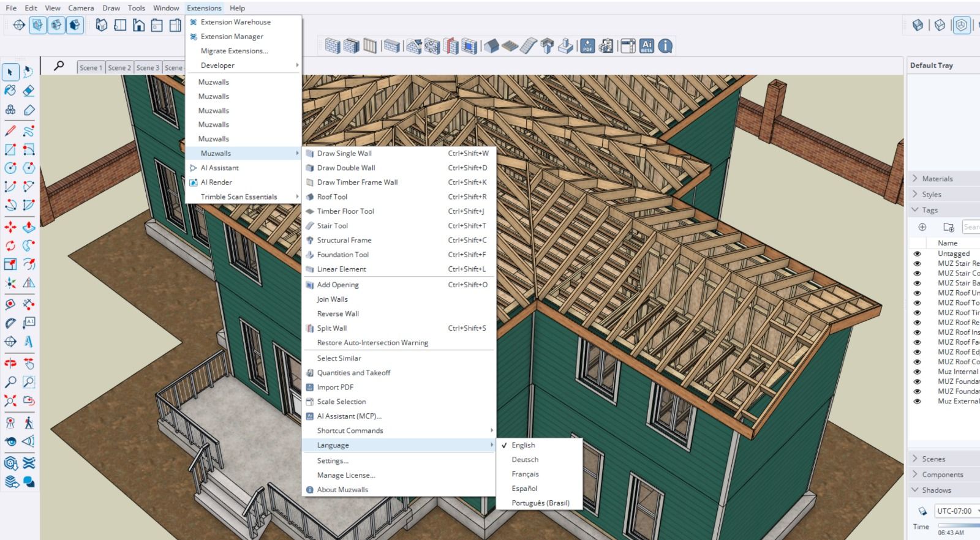This screenshot has width=980, height=540.
Task: Open the UTC-07:00 time zone dropdown
Action: point(957,511)
